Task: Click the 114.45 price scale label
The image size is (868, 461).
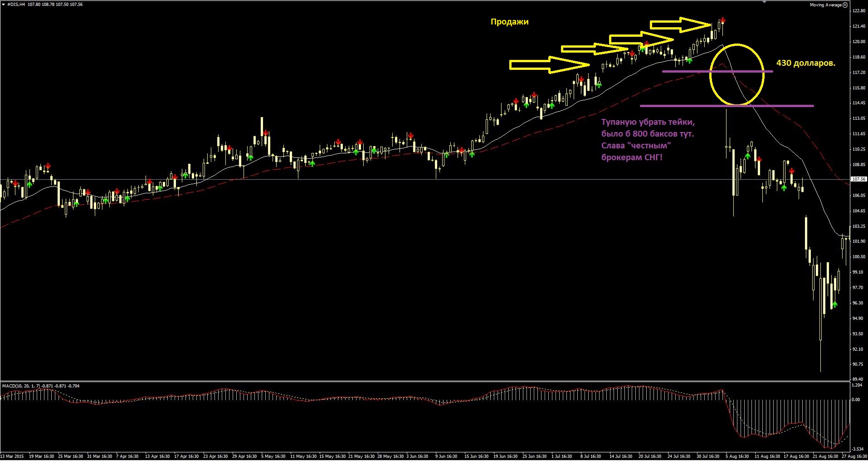Action: coord(859,103)
